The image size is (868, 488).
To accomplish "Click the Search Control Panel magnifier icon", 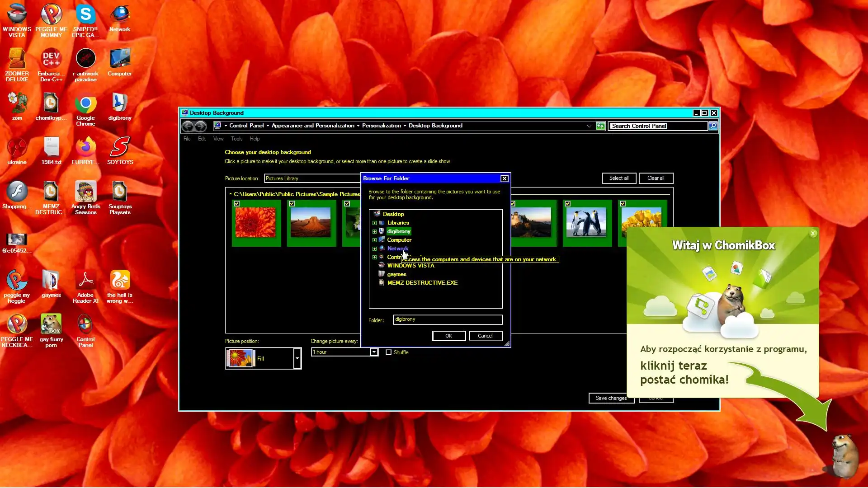I will (x=713, y=126).
